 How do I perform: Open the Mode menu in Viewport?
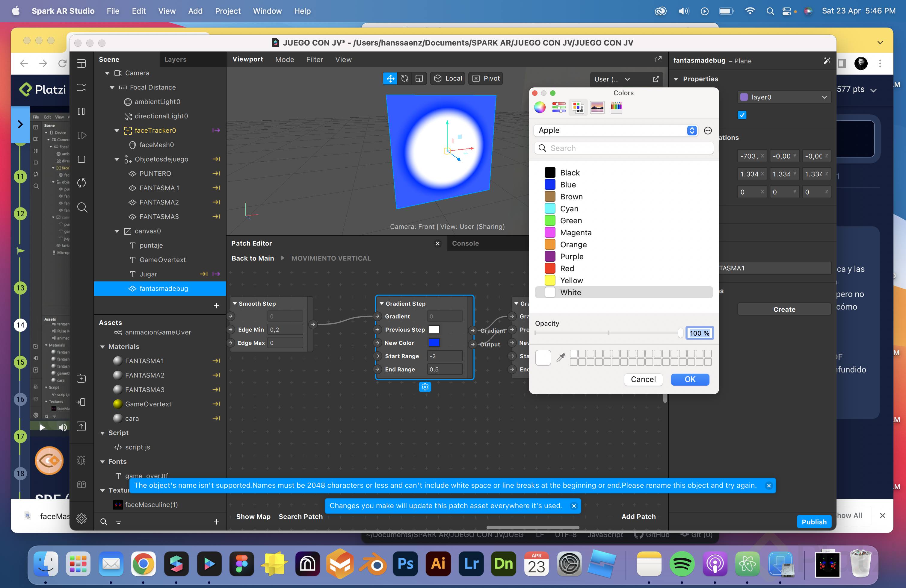click(x=284, y=59)
